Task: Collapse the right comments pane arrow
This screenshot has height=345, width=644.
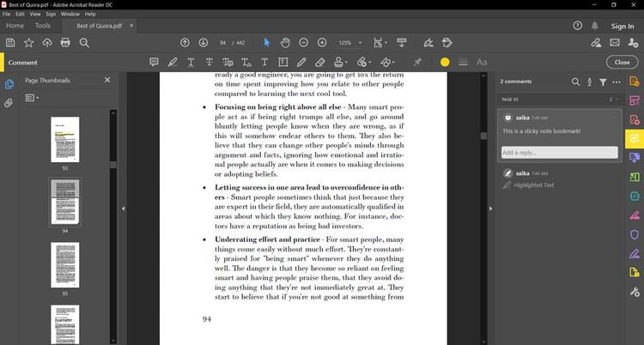Action: [x=490, y=209]
